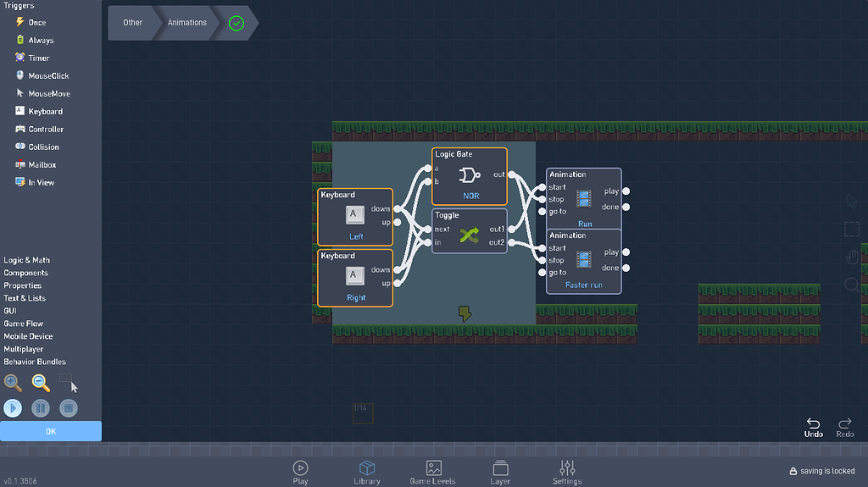The image size is (868, 487).
Task: Click the selection rectangle cursor icon
Action: [x=69, y=383]
